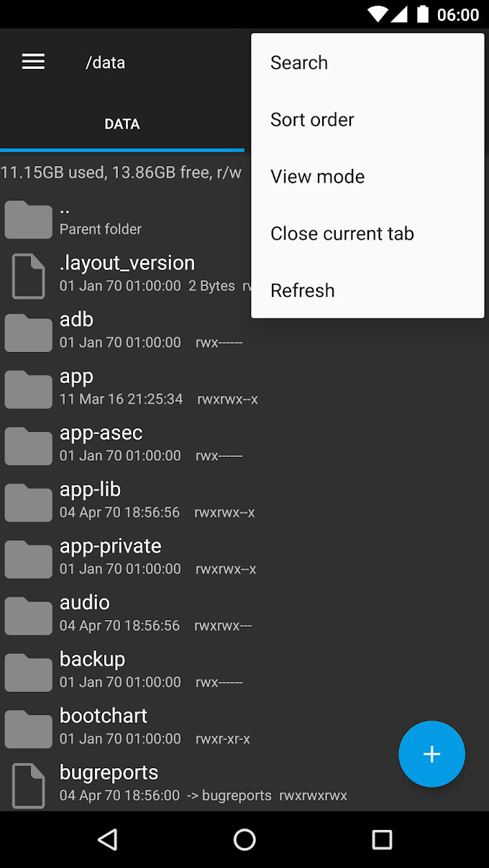Tap the .layout_version file icon

coord(28,275)
